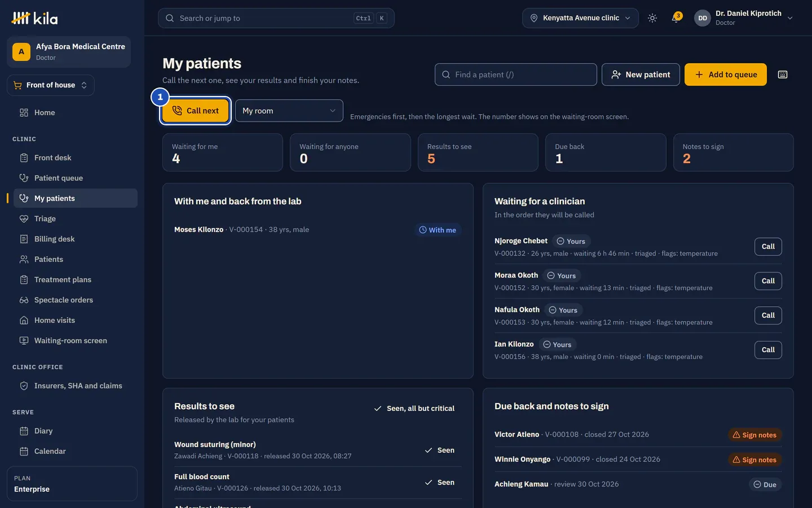Mark Full blood count result as Seen
812x508 pixels.
439,483
